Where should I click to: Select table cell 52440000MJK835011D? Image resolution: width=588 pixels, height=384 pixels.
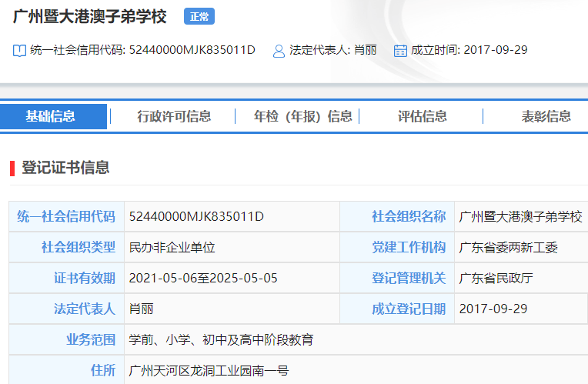[196, 216]
